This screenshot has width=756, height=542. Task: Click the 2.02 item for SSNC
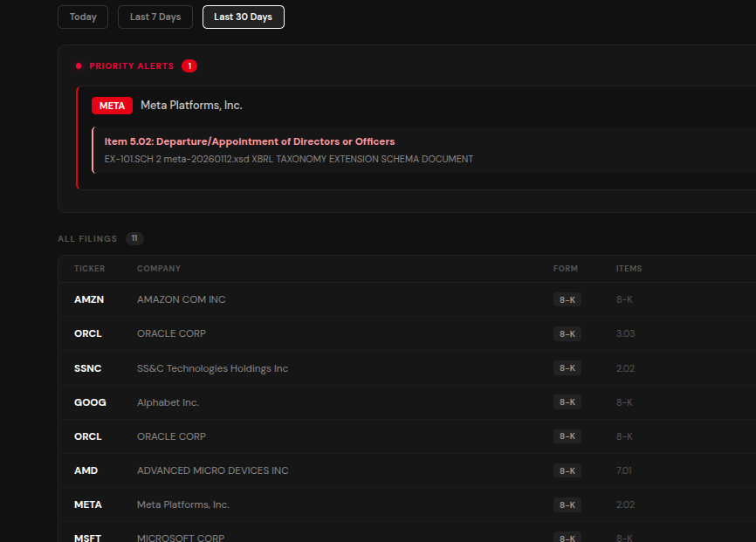[625, 368]
